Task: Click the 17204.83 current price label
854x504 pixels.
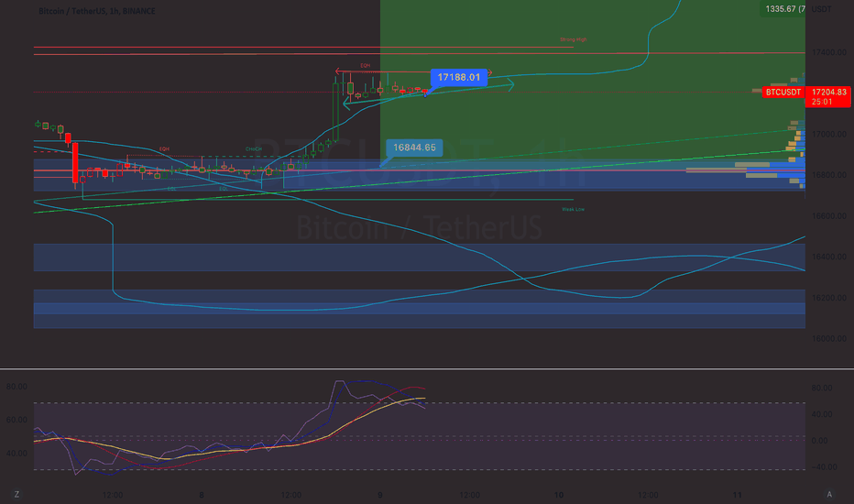Action: point(829,92)
